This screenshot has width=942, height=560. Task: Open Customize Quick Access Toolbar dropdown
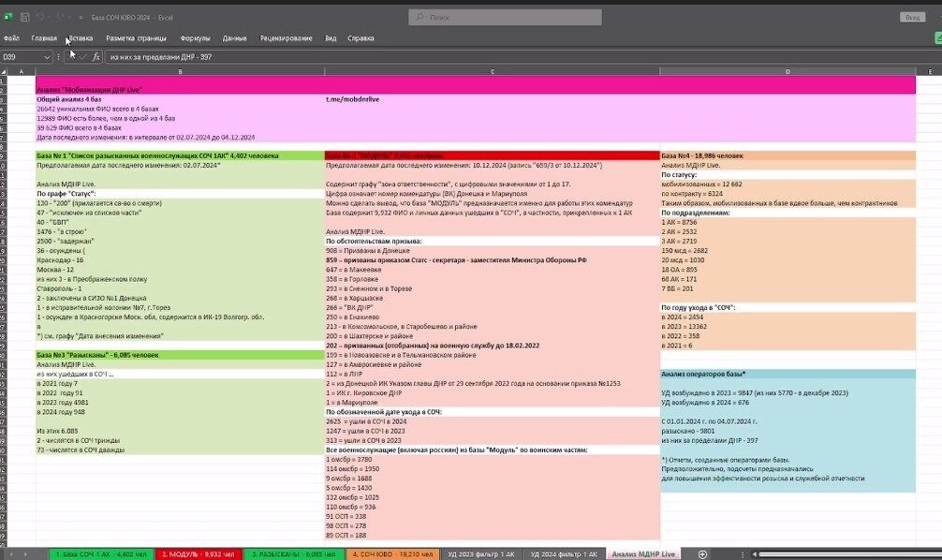(x=81, y=17)
